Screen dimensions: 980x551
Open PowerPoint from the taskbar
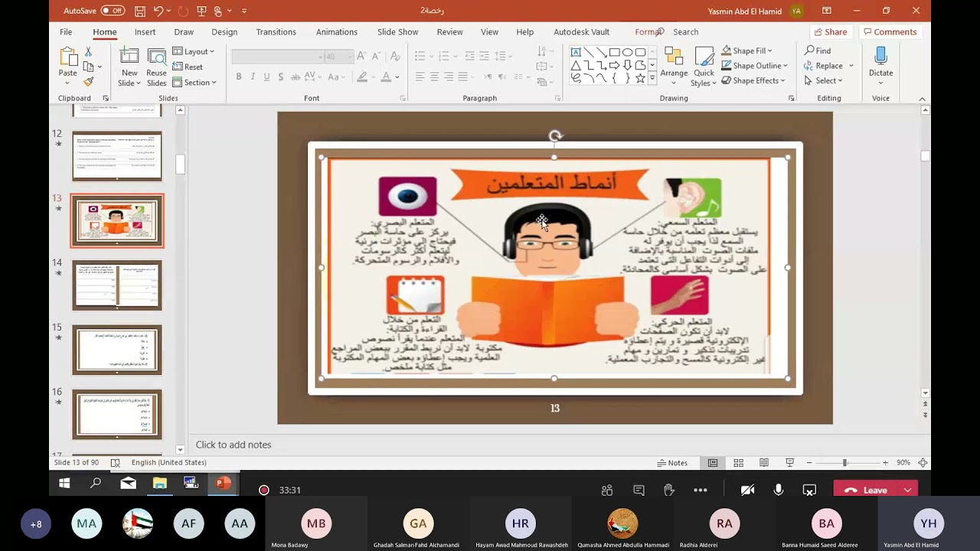(x=223, y=483)
